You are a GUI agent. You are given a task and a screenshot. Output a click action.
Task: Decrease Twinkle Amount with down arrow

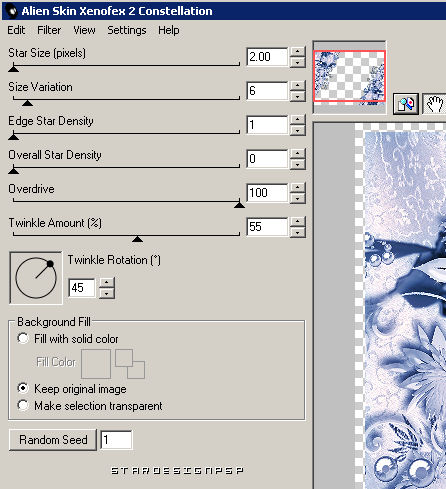(x=297, y=232)
